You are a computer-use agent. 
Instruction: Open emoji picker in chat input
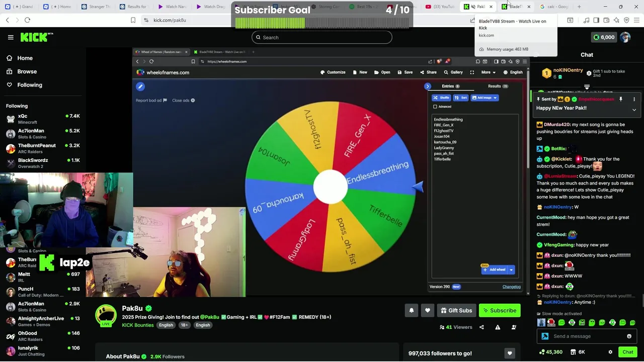(x=629, y=336)
